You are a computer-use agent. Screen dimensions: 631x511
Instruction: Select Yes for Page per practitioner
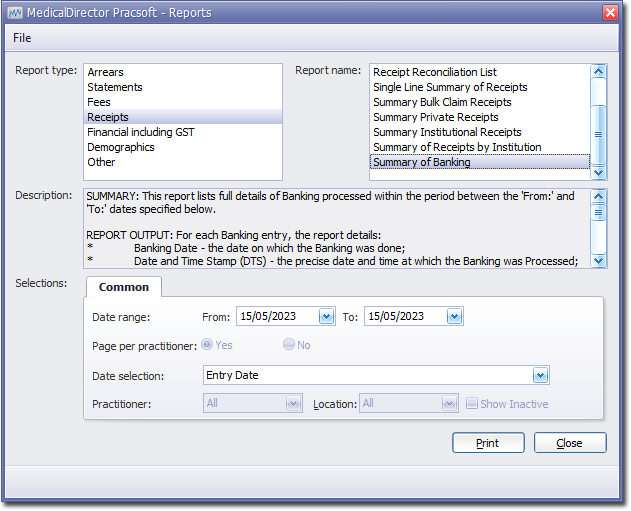pyautogui.click(x=207, y=345)
